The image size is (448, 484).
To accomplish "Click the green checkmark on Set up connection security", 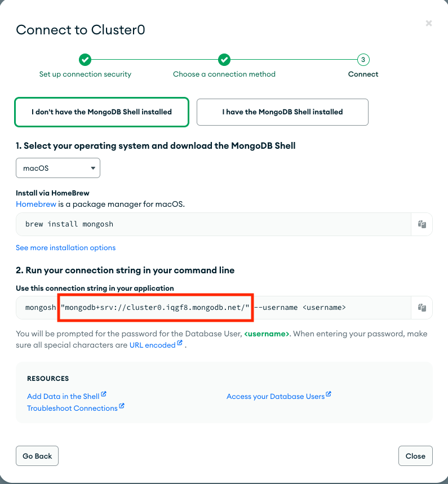I will tap(85, 60).
